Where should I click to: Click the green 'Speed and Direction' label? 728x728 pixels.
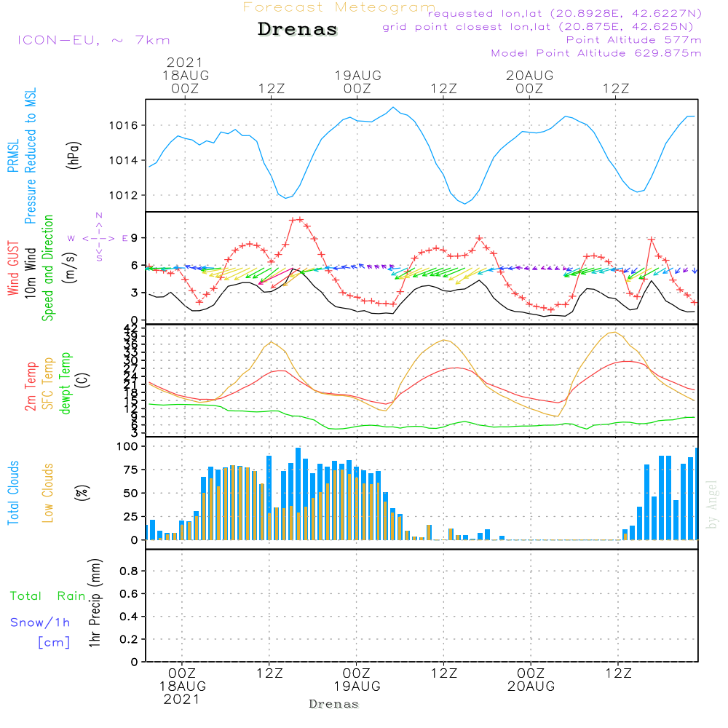pos(47,268)
